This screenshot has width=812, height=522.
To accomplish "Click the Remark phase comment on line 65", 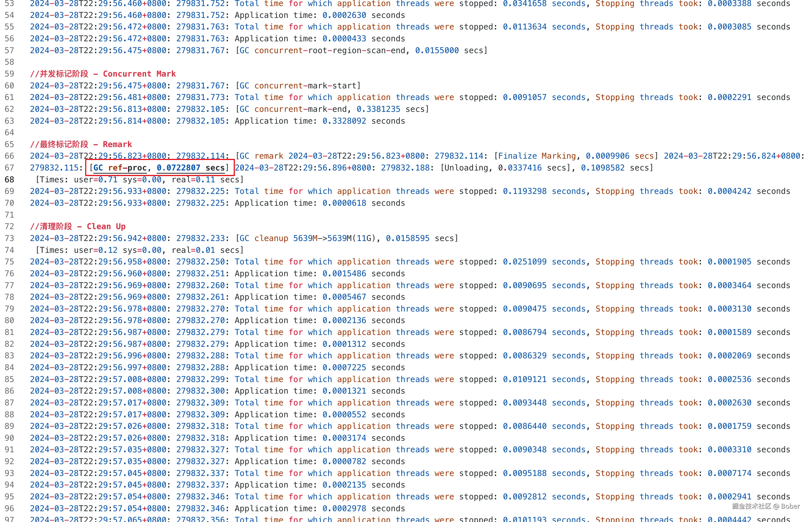I will (x=81, y=144).
